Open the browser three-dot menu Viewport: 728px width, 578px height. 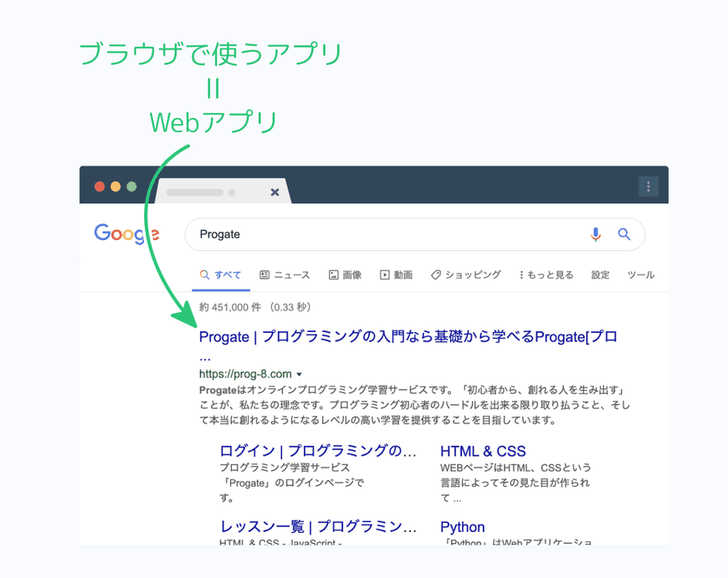pos(649,187)
